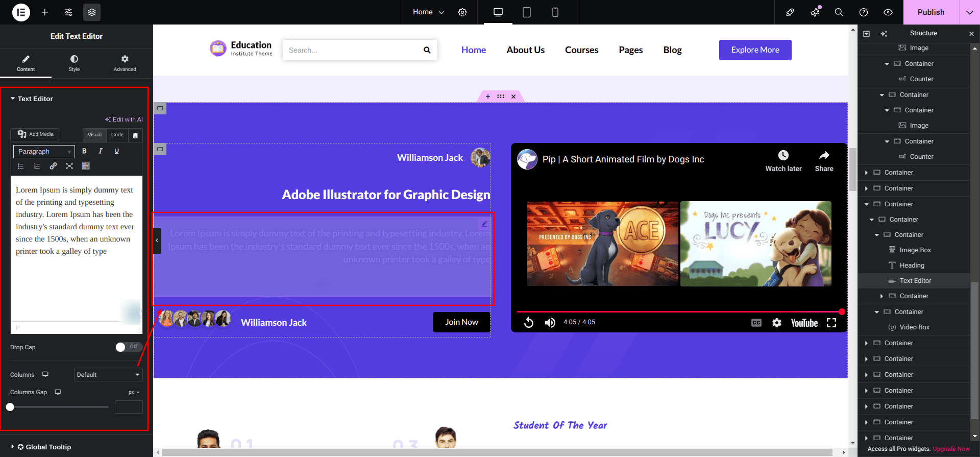Click the Italic formatting button
Screen dimensions: 980x457
tap(101, 151)
